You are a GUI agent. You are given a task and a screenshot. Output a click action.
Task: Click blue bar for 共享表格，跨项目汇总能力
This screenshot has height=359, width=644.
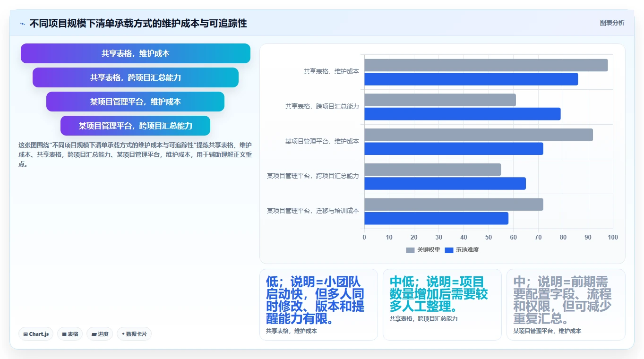463,114
